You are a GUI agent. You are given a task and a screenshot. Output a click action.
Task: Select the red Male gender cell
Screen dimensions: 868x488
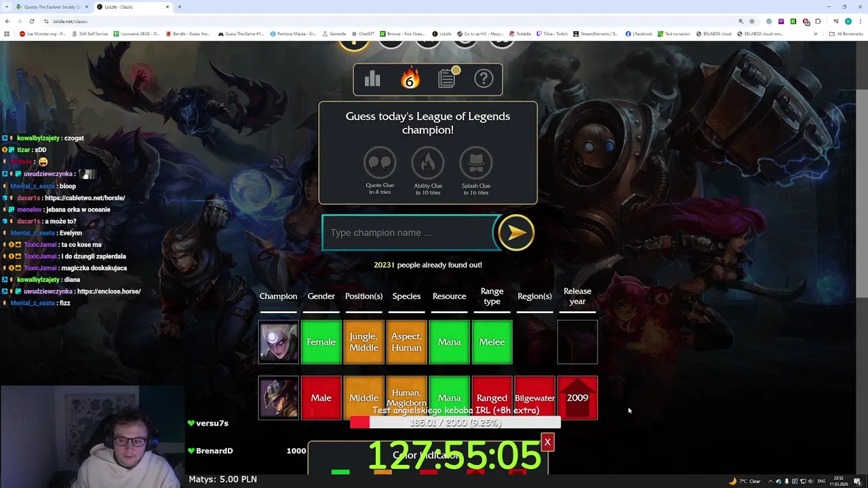pyautogui.click(x=321, y=398)
